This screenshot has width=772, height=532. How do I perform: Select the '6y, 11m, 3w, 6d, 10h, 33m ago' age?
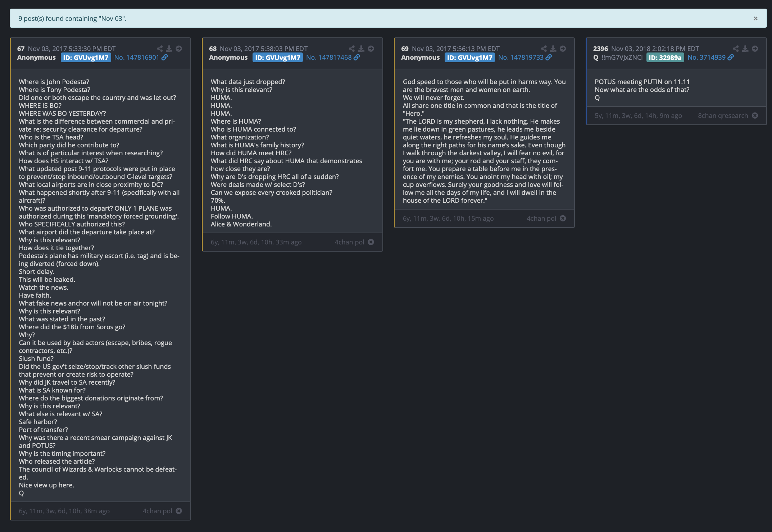tap(256, 242)
